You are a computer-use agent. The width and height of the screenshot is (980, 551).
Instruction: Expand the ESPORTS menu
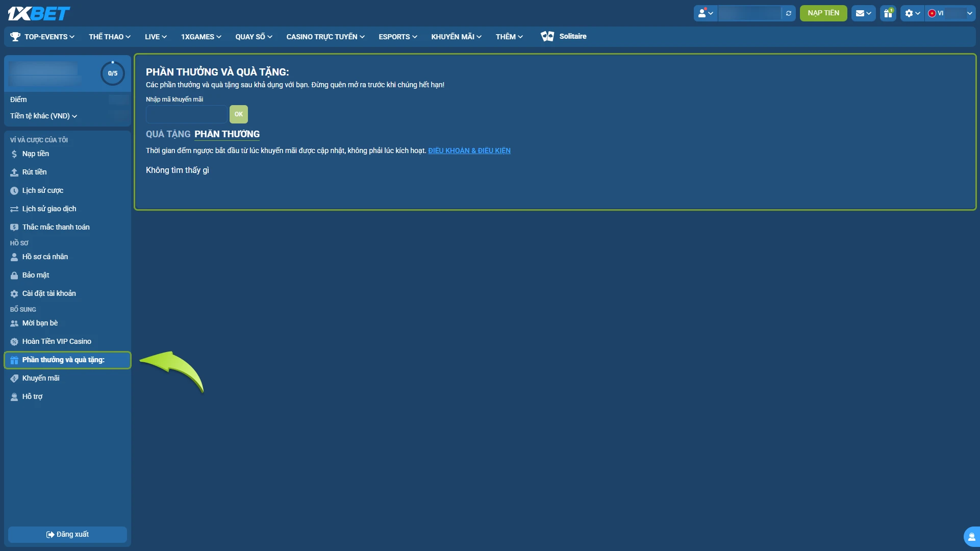pos(398,37)
